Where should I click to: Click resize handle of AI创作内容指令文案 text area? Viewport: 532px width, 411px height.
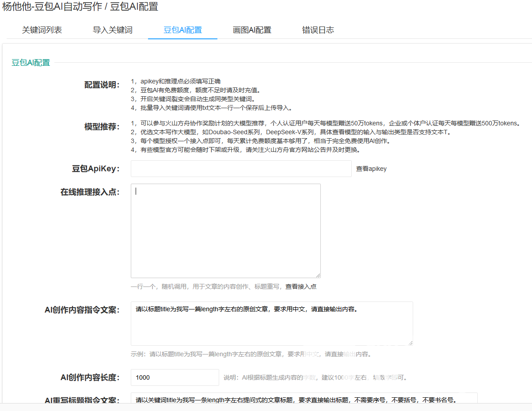(x=410, y=343)
